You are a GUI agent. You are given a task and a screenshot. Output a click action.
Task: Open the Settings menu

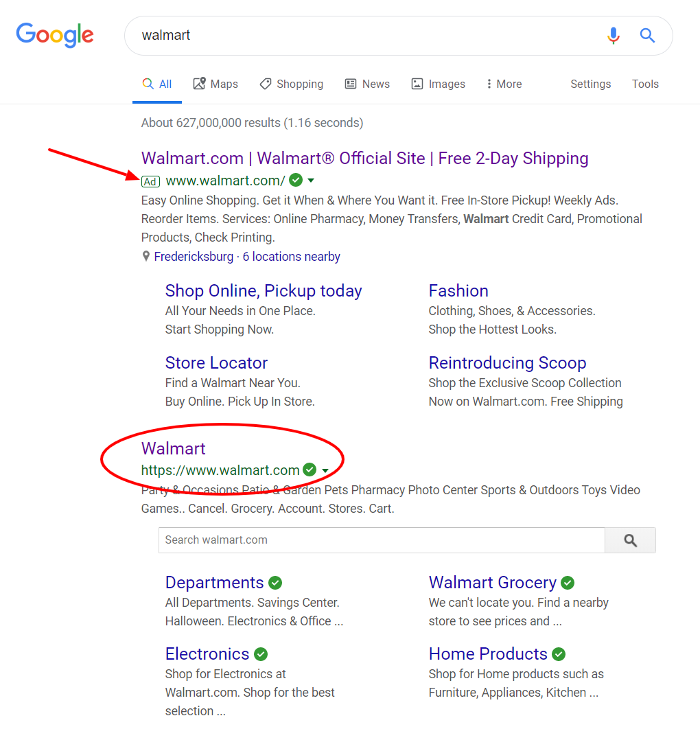pos(591,84)
